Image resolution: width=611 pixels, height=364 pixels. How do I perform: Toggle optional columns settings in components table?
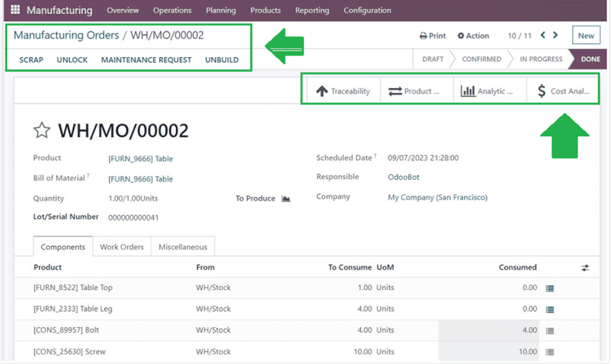[x=585, y=268]
